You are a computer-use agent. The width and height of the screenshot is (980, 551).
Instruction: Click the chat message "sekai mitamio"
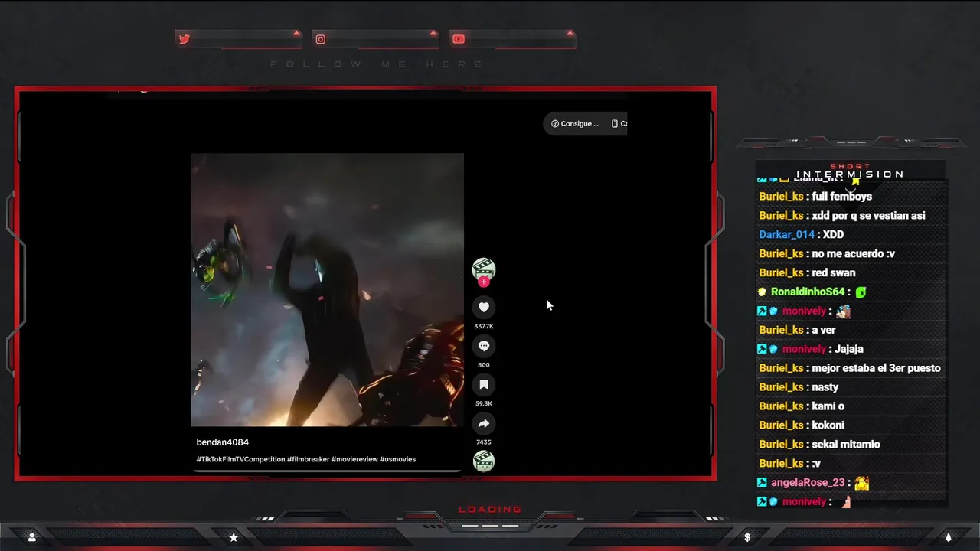point(846,445)
